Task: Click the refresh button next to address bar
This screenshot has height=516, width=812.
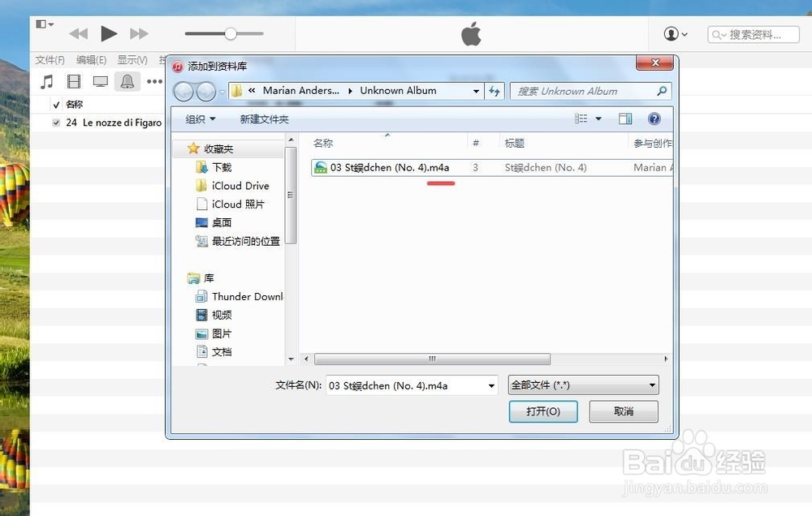Action: [x=495, y=91]
